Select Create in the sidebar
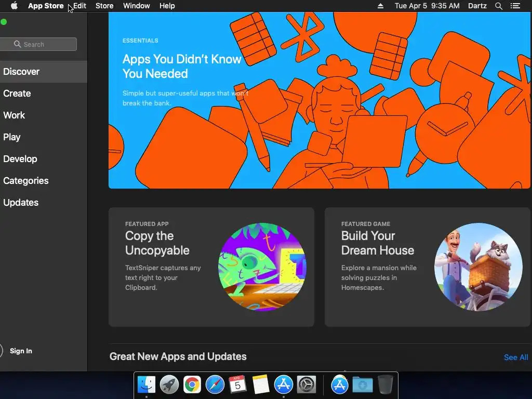This screenshot has height=399, width=532. [44, 94]
